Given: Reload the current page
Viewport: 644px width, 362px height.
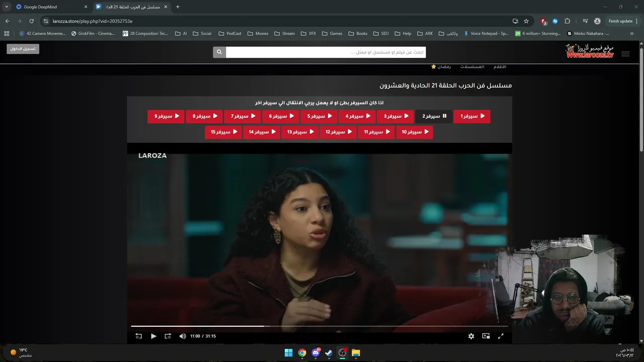Looking at the screenshot, I should [x=31, y=21].
